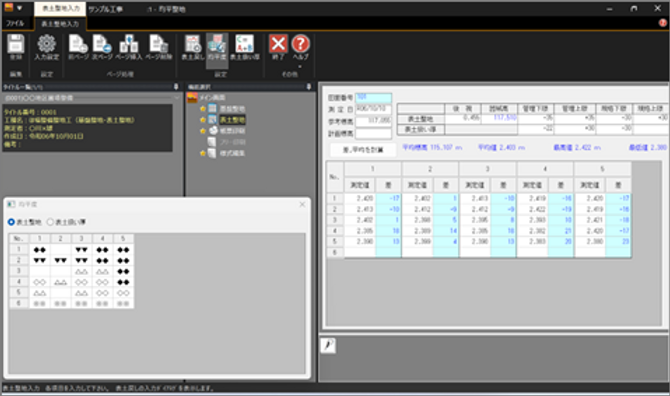
Task: Click difference cell 21 in column 4
Action: pyautogui.click(x=561, y=231)
